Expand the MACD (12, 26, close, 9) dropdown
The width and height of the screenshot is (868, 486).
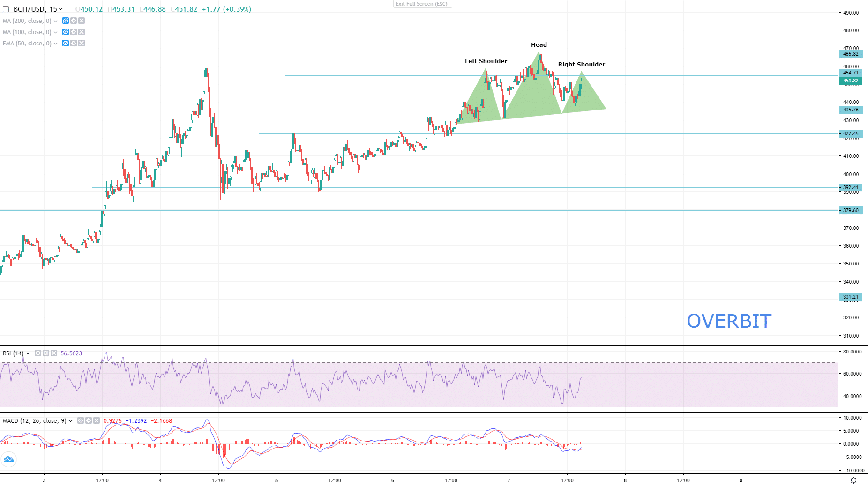pos(70,421)
